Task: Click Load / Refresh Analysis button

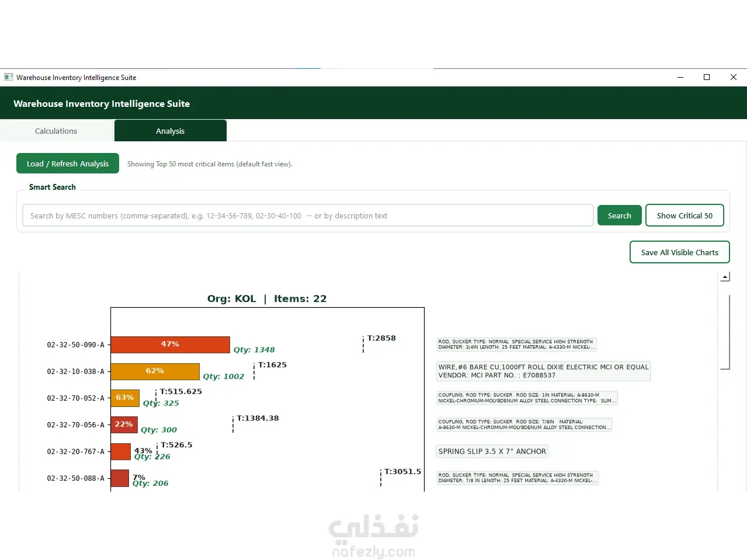Action: pos(68,164)
